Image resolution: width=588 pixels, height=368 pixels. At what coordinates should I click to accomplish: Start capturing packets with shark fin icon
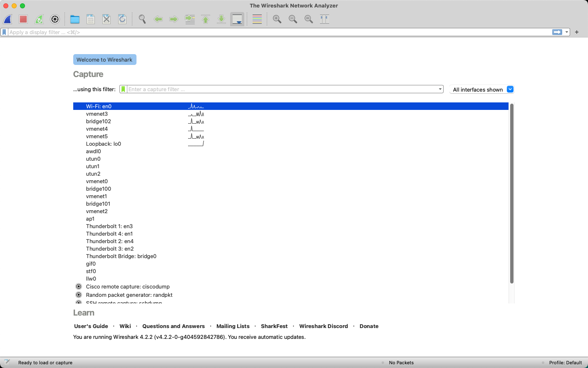(8, 19)
